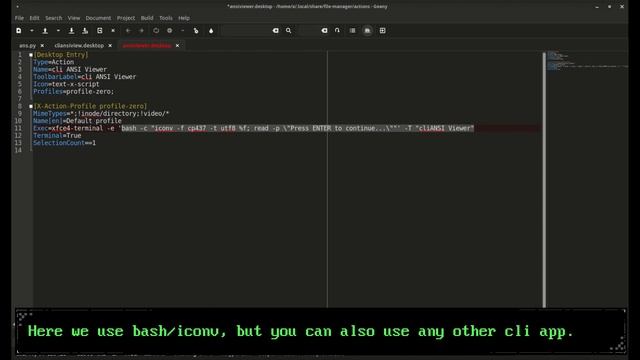Switch to the ans.py tab
Image resolution: width=640 pixels, height=360 pixels.
(x=27, y=46)
